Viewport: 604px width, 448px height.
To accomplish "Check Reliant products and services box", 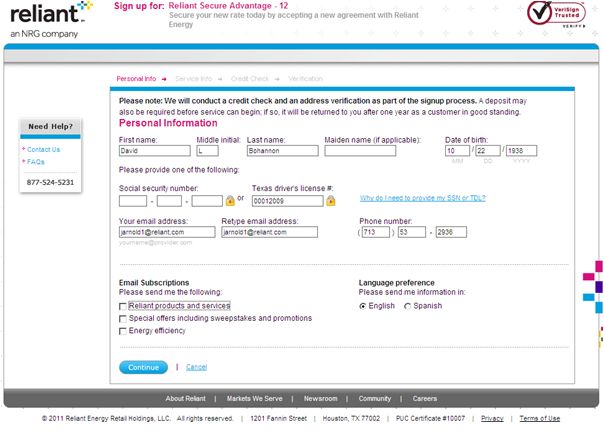I will click(x=122, y=306).
